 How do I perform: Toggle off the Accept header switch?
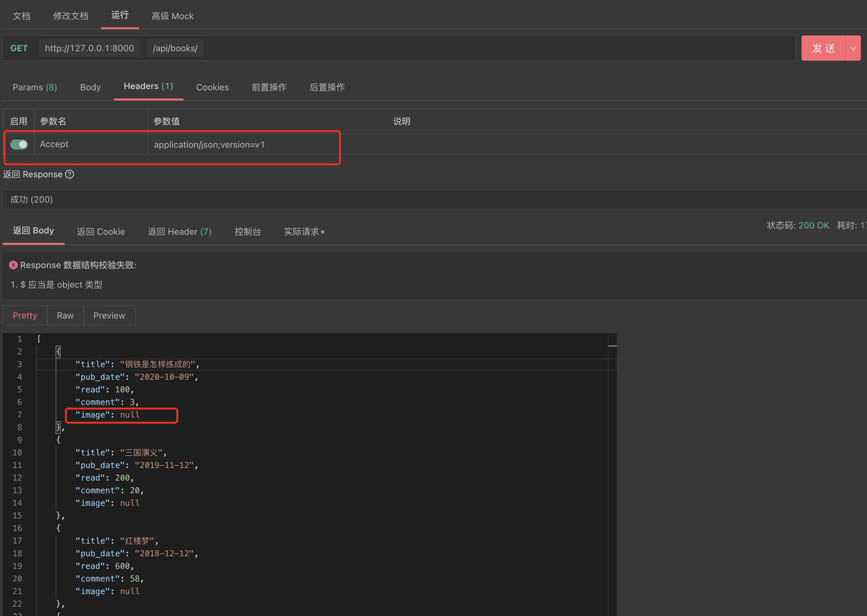tap(19, 144)
